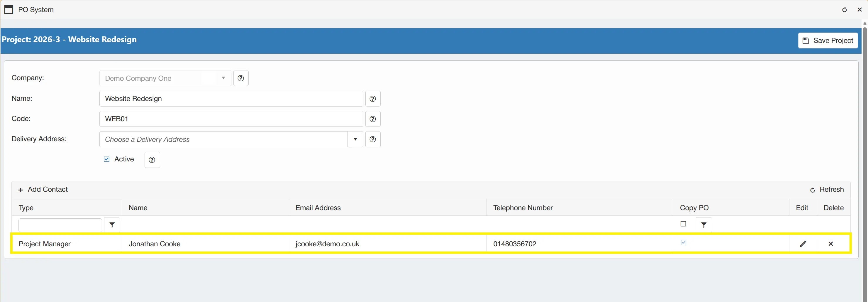Image resolution: width=868 pixels, height=302 pixels.
Task: Edit the Jonathan Cooke contact
Action: pyautogui.click(x=803, y=244)
